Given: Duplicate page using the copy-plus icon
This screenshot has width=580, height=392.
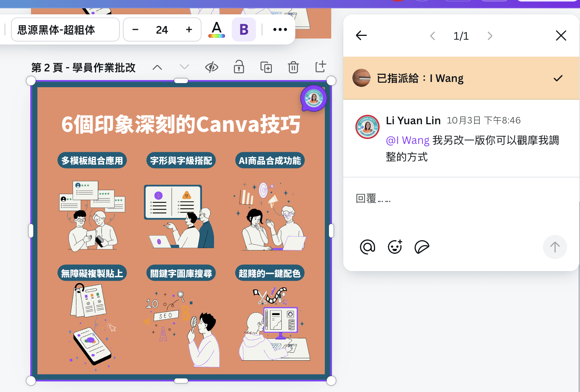Looking at the screenshot, I should [x=266, y=68].
